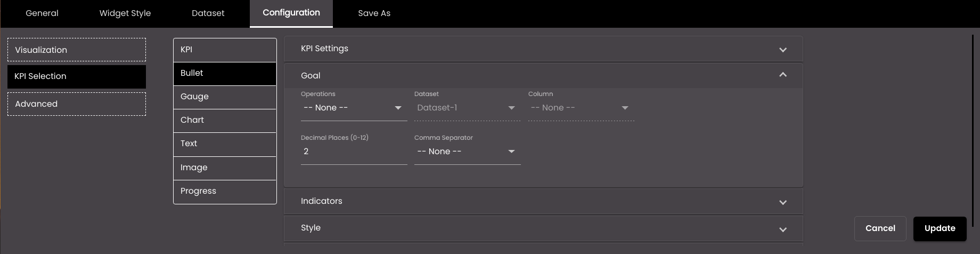This screenshot has height=254, width=980.
Task: Select Visualization in the left sidebar
Action: pyautogui.click(x=77, y=50)
